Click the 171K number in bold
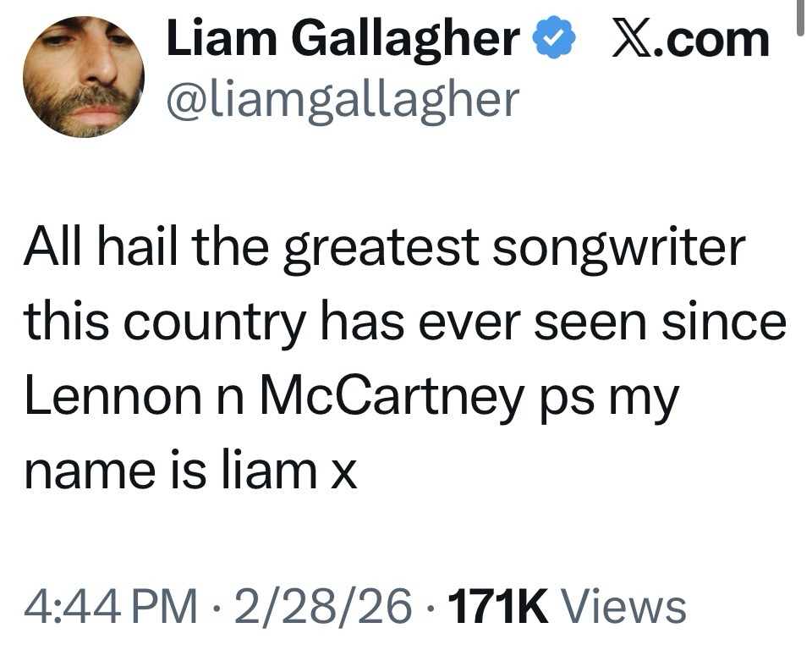Image resolution: width=812 pixels, height=672 pixels. (499, 606)
